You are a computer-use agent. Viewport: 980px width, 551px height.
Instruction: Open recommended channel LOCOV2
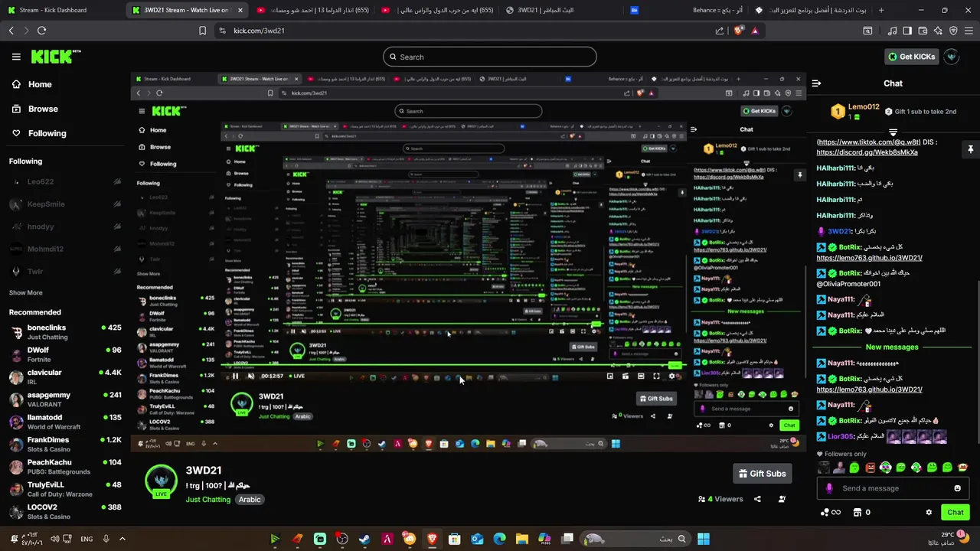[64, 511]
